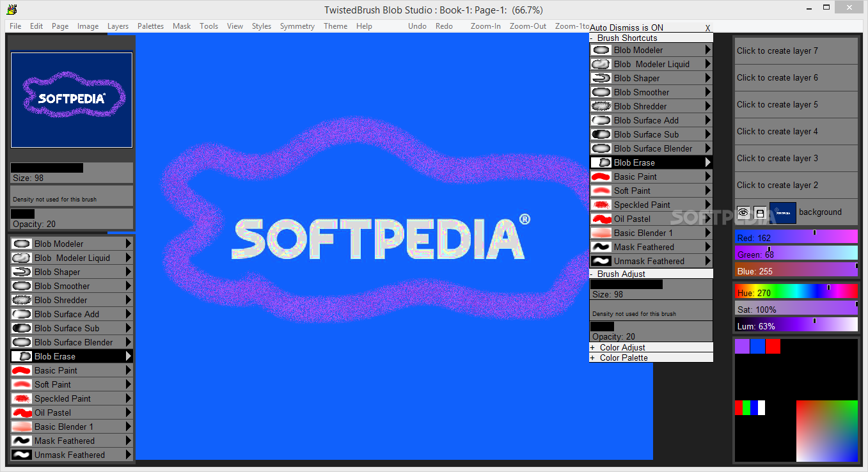The image size is (868, 472).
Task: Click the page preview thumbnail
Action: [x=72, y=100]
